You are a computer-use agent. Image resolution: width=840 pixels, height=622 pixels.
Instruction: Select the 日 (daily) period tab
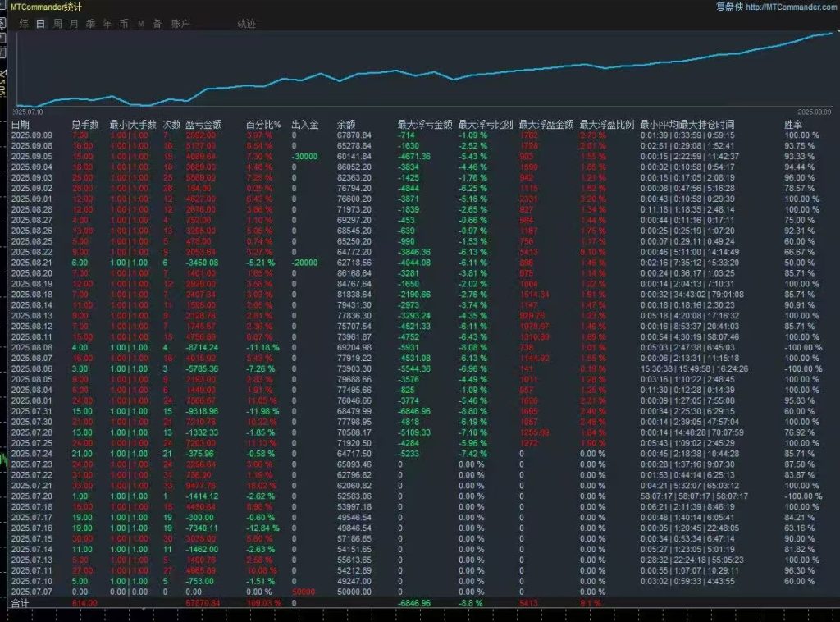(x=40, y=24)
